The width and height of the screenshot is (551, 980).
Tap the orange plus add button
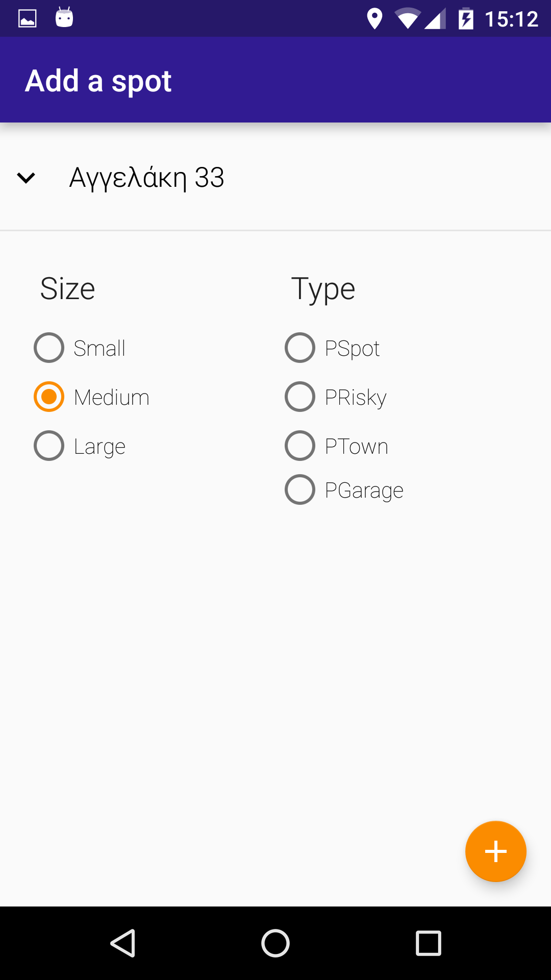(x=495, y=851)
